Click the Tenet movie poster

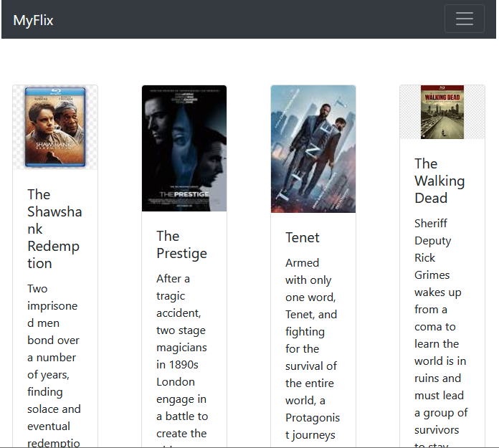pos(313,149)
